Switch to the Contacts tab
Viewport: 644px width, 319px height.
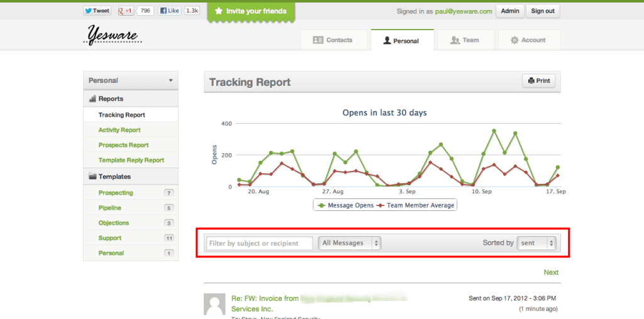tap(333, 40)
